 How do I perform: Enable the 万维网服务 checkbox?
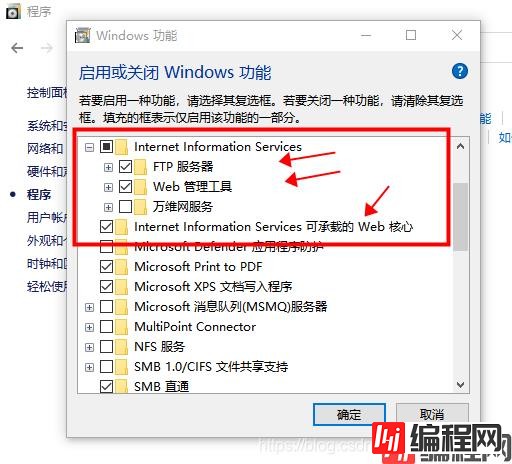pos(125,207)
